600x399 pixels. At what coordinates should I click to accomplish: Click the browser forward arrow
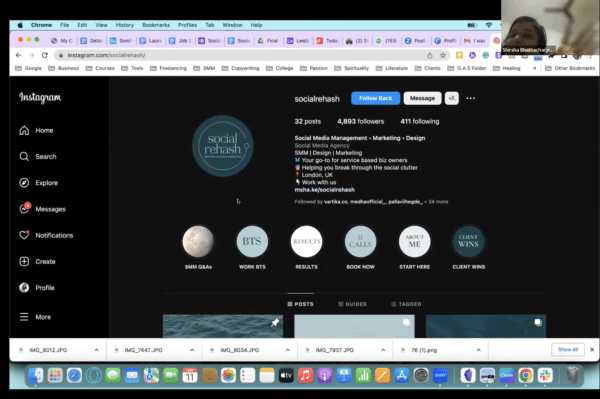coord(31,55)
